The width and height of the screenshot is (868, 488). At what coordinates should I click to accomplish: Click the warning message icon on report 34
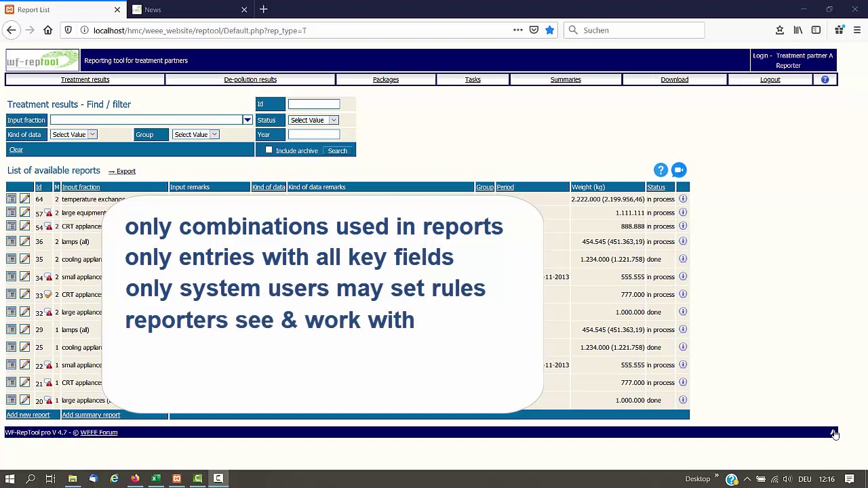[x=49, y=277]
